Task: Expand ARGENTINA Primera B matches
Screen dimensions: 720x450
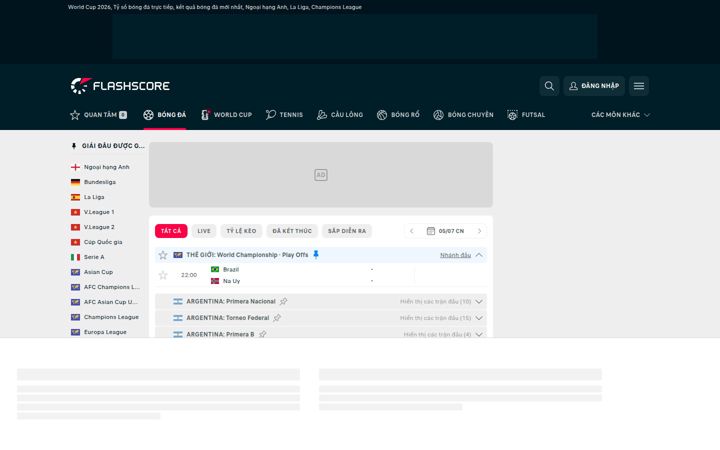Action: tap(479, 334)
